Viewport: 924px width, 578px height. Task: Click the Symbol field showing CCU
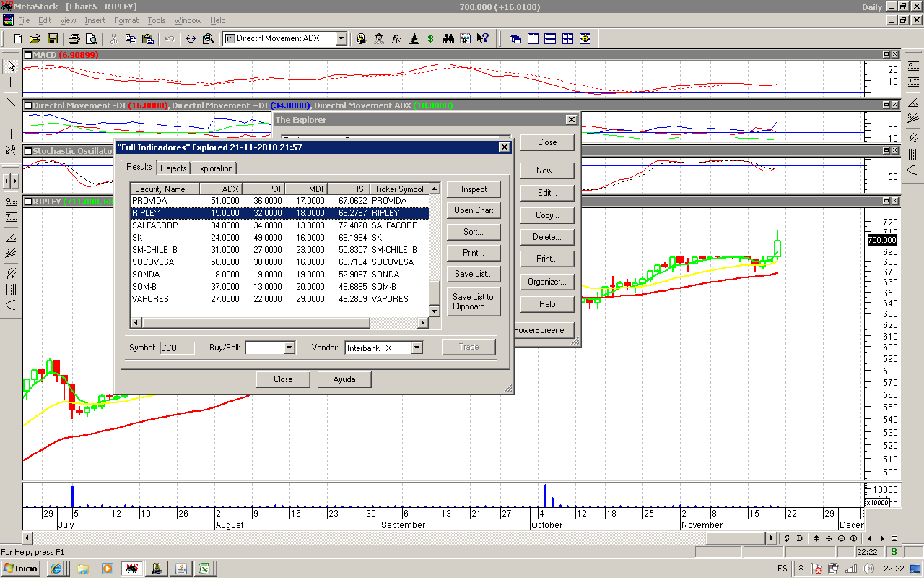pyautogui.click(x=177, y=348)
